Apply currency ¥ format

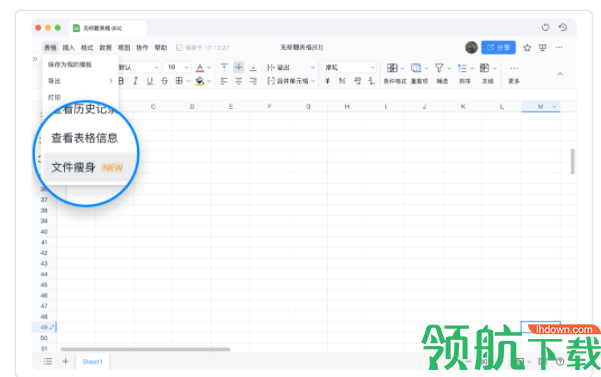[x=327, y=81]
